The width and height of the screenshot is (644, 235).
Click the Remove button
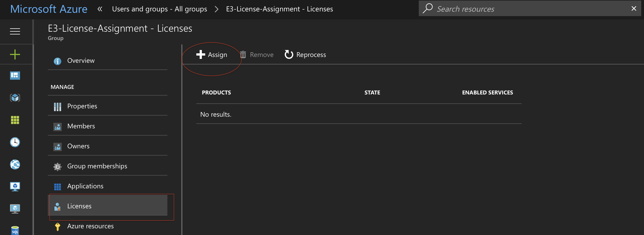coord(257,55)
